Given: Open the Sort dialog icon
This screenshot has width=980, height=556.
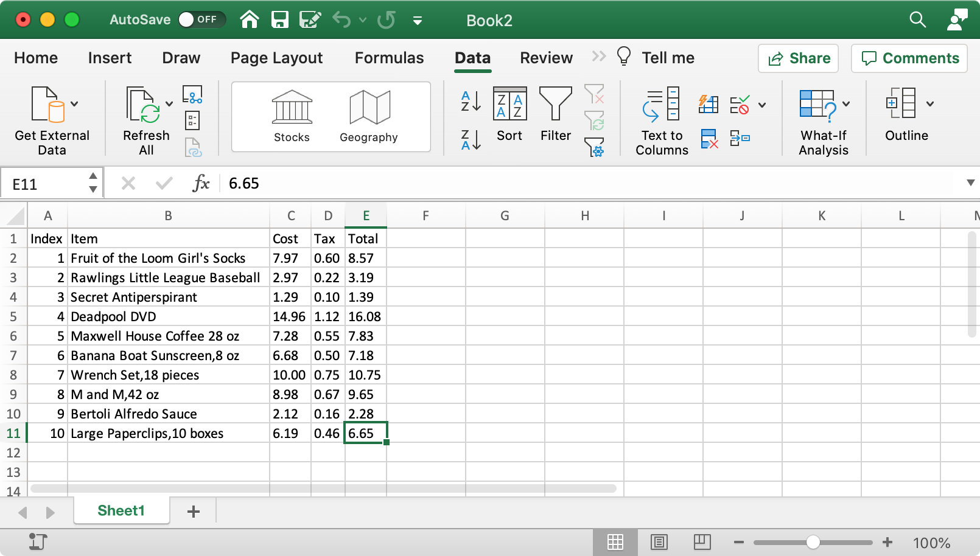Looking at the screenshot, I should [510, 103].
